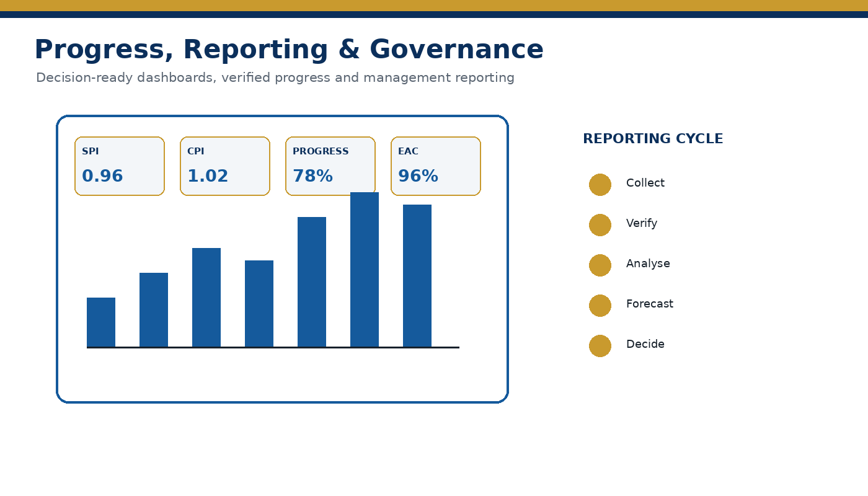The width and height of the screenshot is (868, 496).
Task: Click the third bar from the left
Action: pyautogui.click(x=206, y=298)
